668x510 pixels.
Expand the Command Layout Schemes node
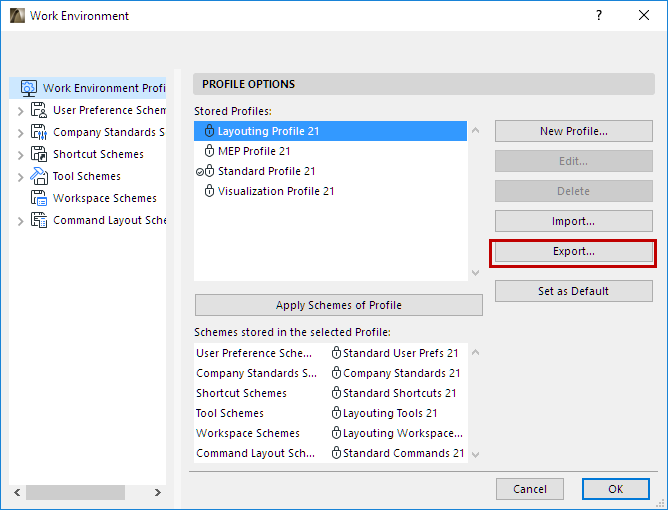(x=20, y=220)
